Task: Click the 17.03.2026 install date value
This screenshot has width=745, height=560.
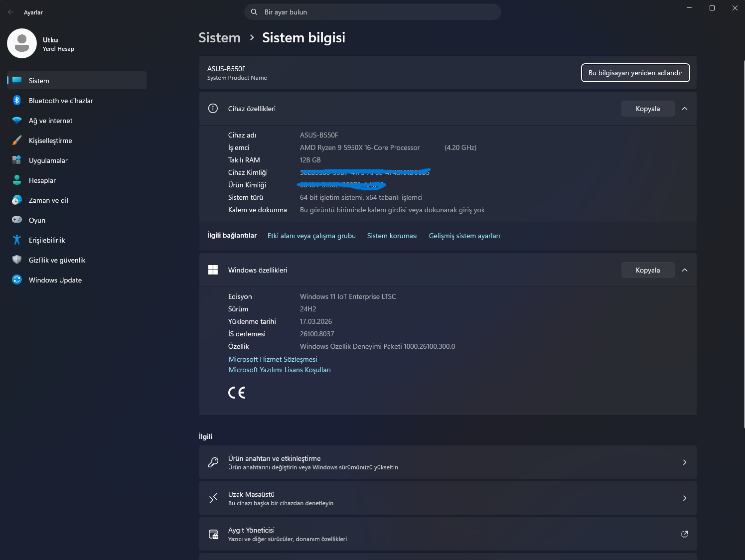Action: click(x=316, y=321)
